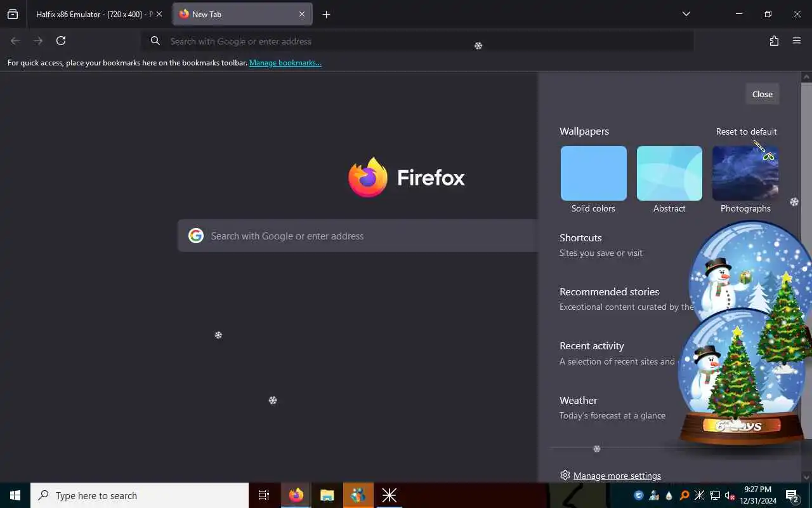
Task: Click the blue circular tray icon
Action: [x=639, y=495]
